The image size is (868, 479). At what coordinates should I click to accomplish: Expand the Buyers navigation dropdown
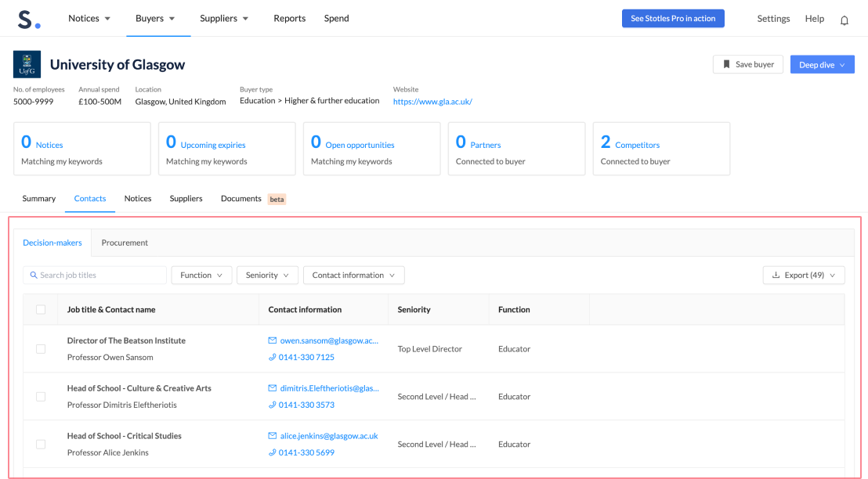coord(156,18)
